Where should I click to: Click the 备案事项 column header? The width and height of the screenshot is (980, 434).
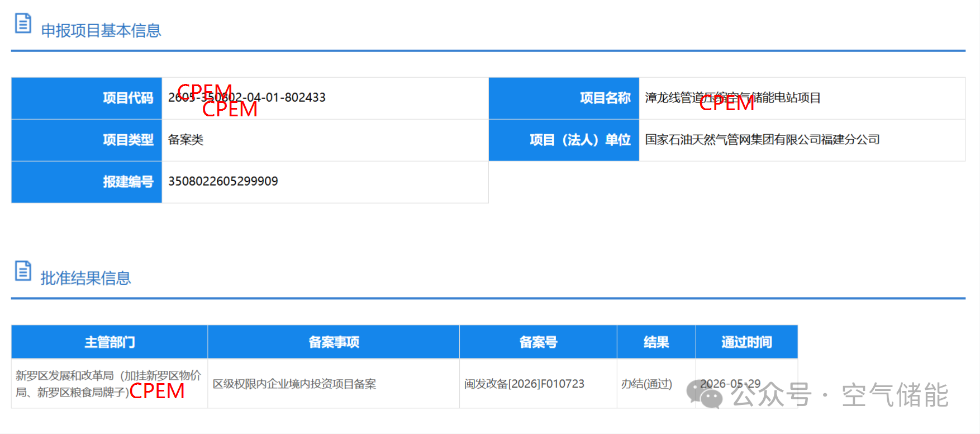coord(334,342)
